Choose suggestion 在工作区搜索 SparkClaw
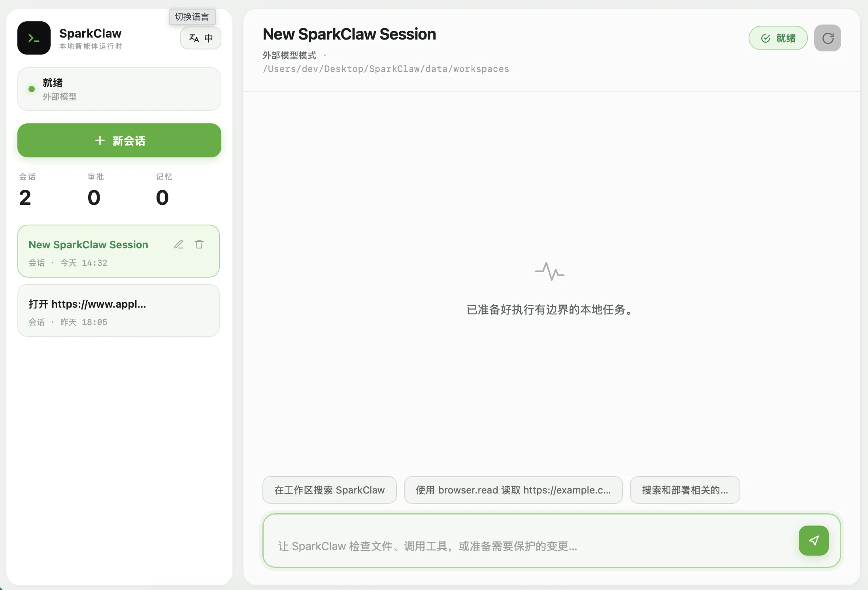The height and width of the screenshot is (590, 868). coord(330,490)
